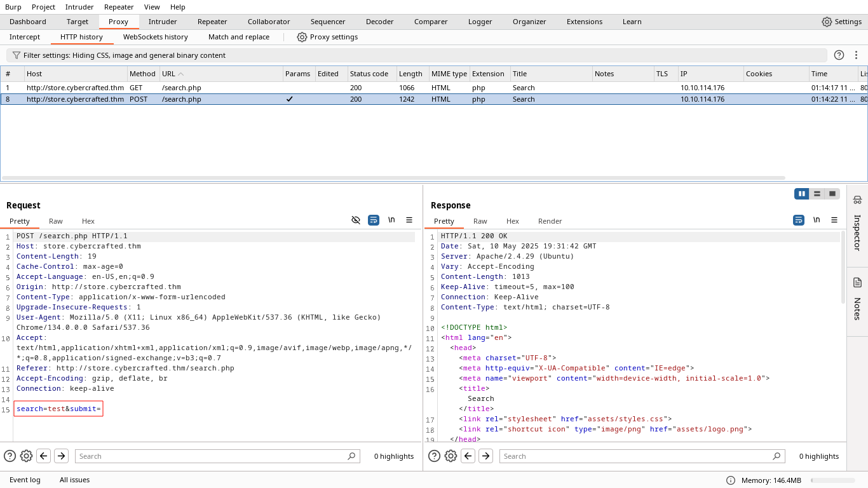Screen dimensions: 868x488
Task: Open help for HTTP history filter
Action: (x=839, y=55)
